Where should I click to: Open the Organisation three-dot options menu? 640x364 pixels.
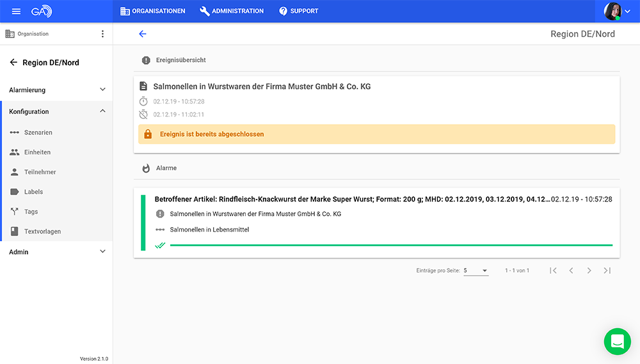[x=102, y=34]
